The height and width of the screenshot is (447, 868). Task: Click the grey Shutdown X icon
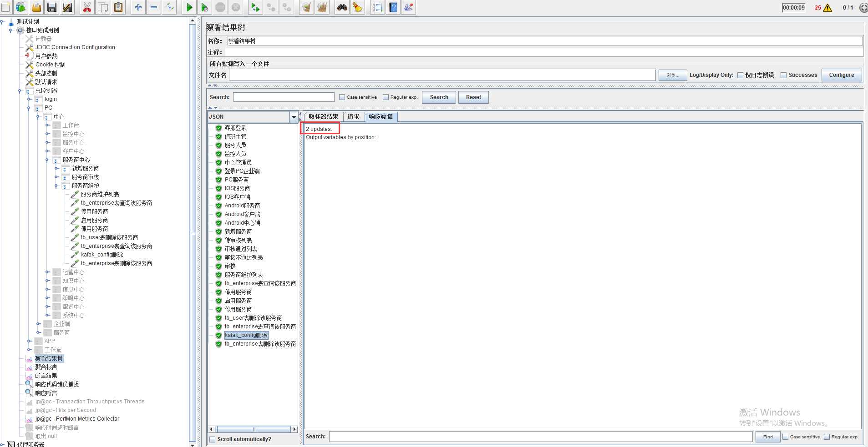[236, 7]
